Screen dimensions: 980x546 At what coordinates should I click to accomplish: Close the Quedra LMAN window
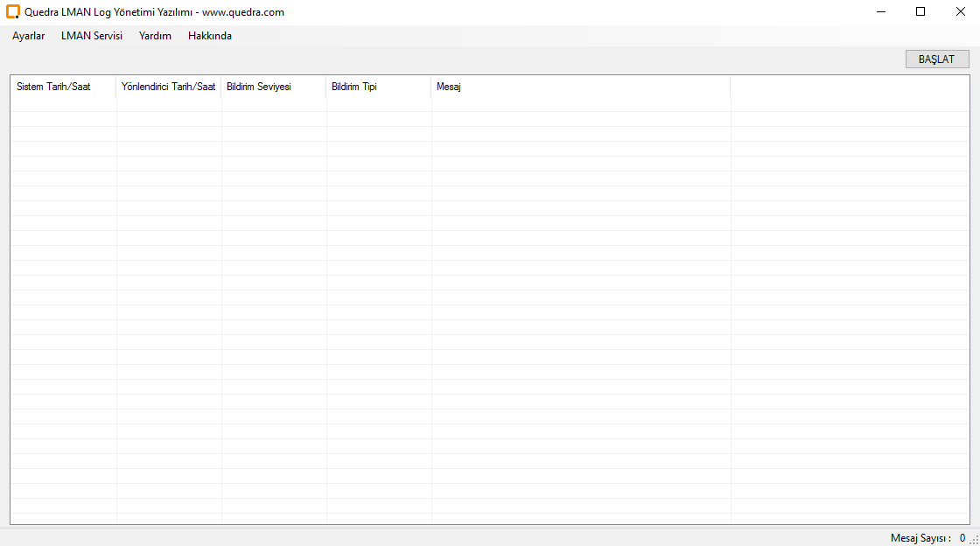point(960,12)
